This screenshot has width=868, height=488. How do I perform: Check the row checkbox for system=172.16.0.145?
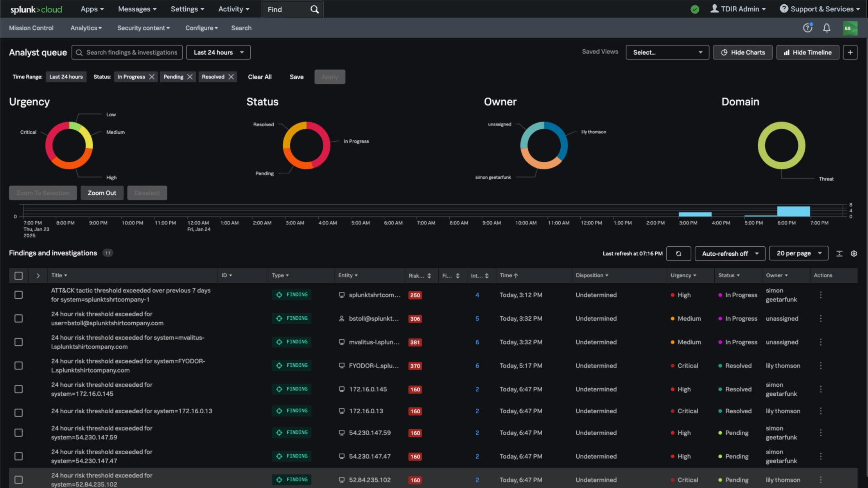click(18, 389)
